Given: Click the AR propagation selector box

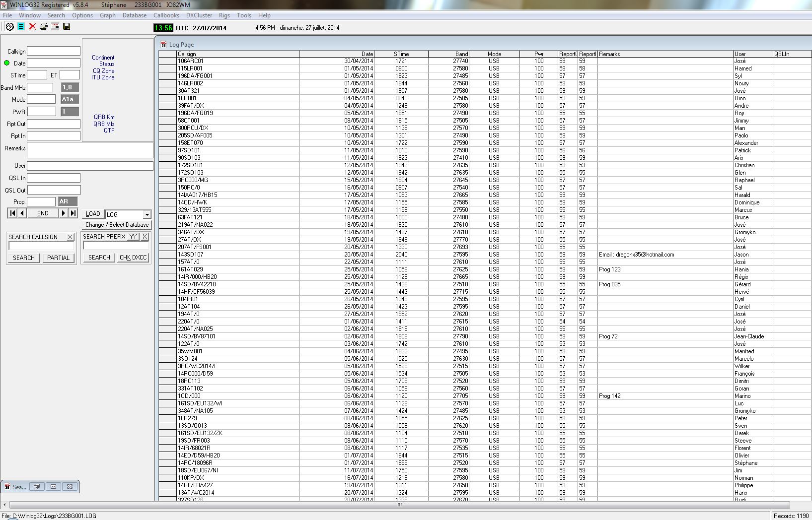Looking at the screenshot, I should click(68, 201).
